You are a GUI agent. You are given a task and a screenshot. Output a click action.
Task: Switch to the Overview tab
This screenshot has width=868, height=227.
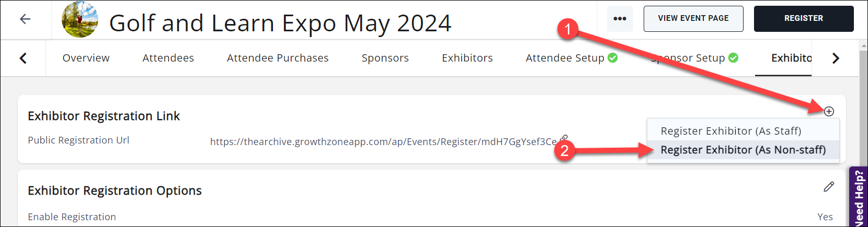click(86, 58)
